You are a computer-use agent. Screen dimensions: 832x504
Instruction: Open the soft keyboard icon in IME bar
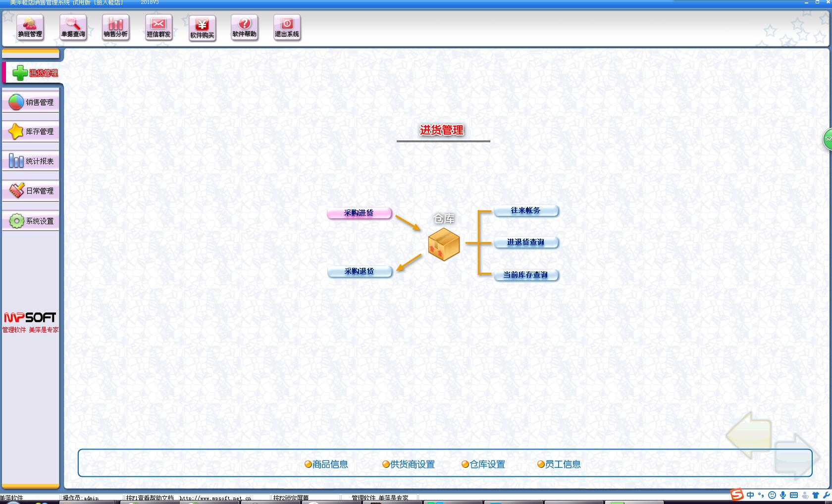(x=794, y=495)
